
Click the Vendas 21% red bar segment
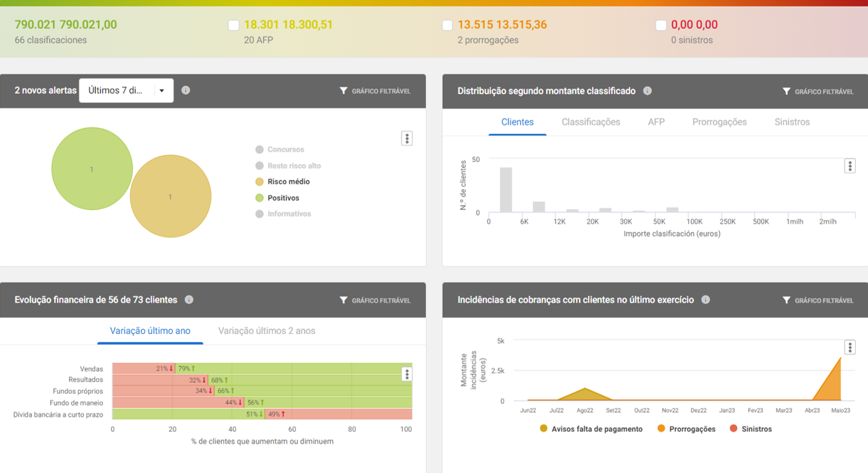click(144, 369)
